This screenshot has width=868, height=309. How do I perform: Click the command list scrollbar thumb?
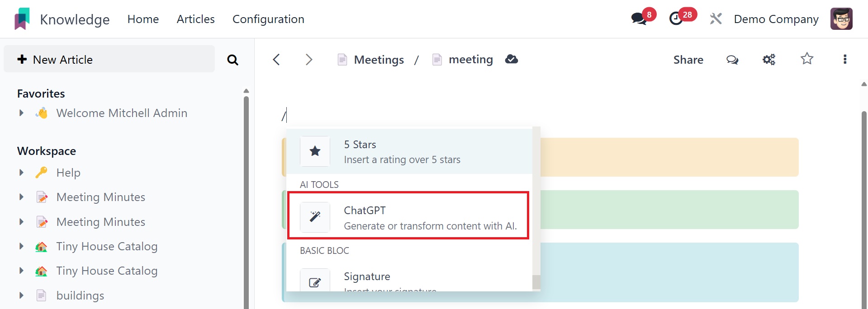coord(536,282)
